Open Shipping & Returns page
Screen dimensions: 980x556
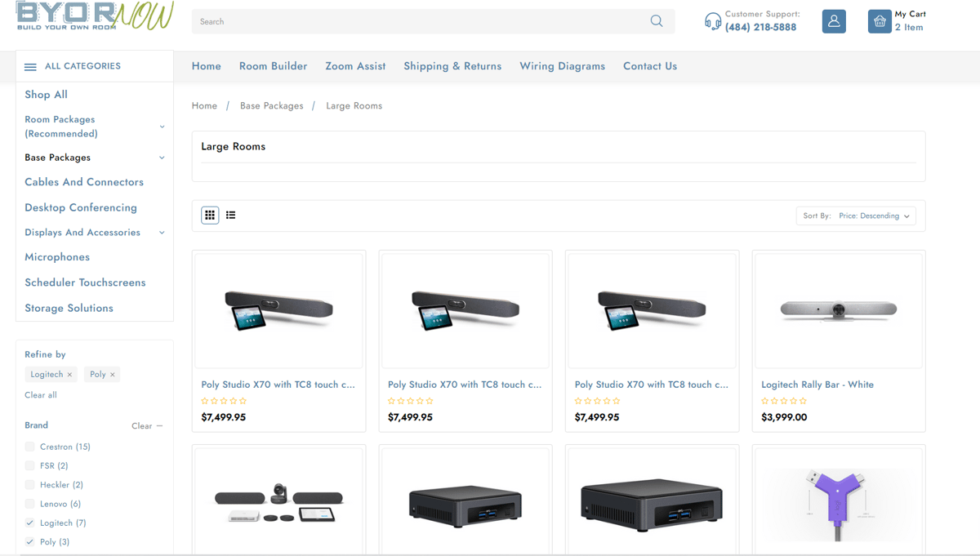[452, 66]
